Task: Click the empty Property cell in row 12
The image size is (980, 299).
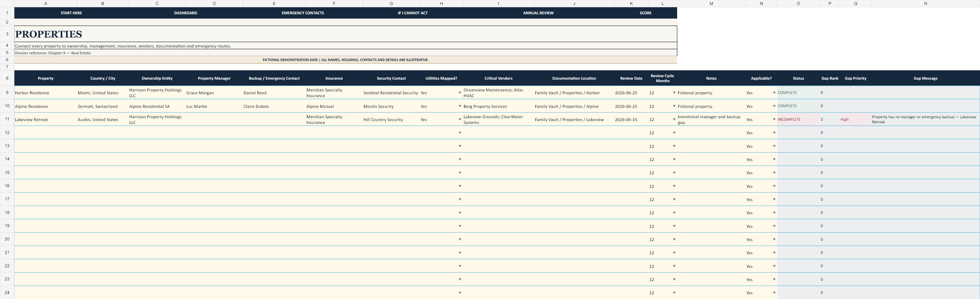Action: [46, 133]
